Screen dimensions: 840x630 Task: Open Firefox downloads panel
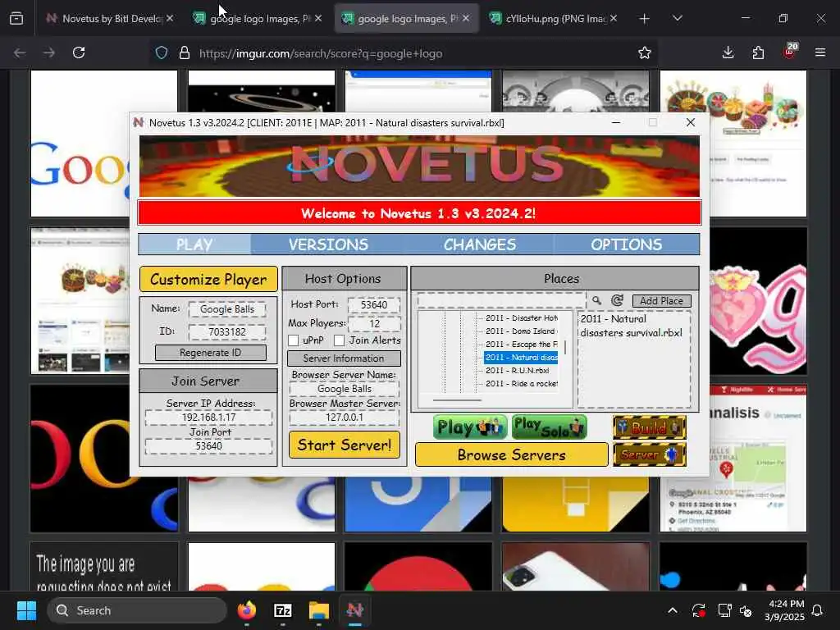(728, 52)
